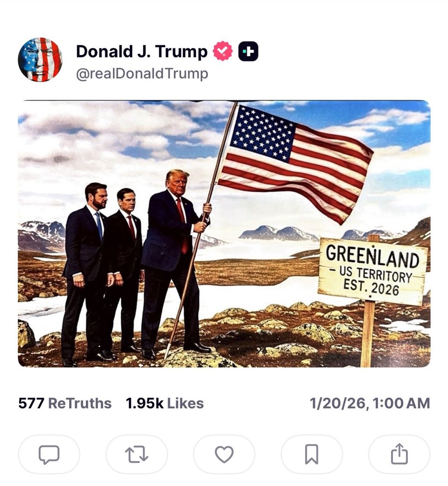448x486 pixels.
Task: Open the attached post image
Action: (224, 234)
